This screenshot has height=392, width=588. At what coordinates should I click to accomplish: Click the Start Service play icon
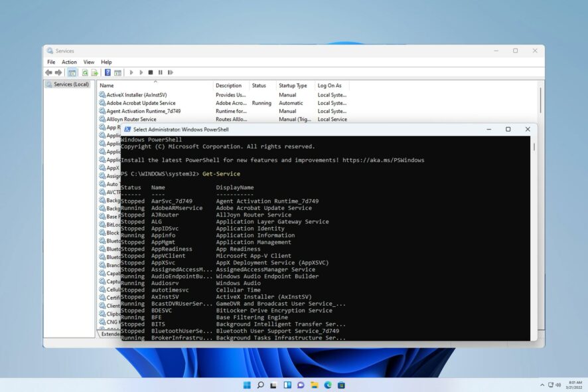[131, 72]
